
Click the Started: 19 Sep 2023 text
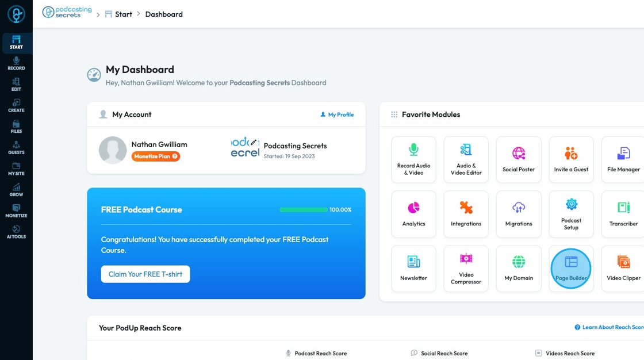[x=289, y=156]
